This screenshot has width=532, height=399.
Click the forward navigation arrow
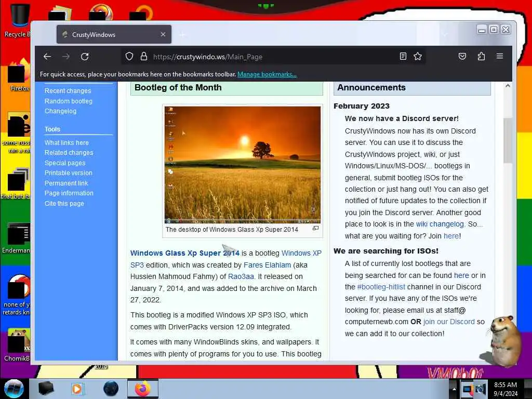[x=66, y=57]
